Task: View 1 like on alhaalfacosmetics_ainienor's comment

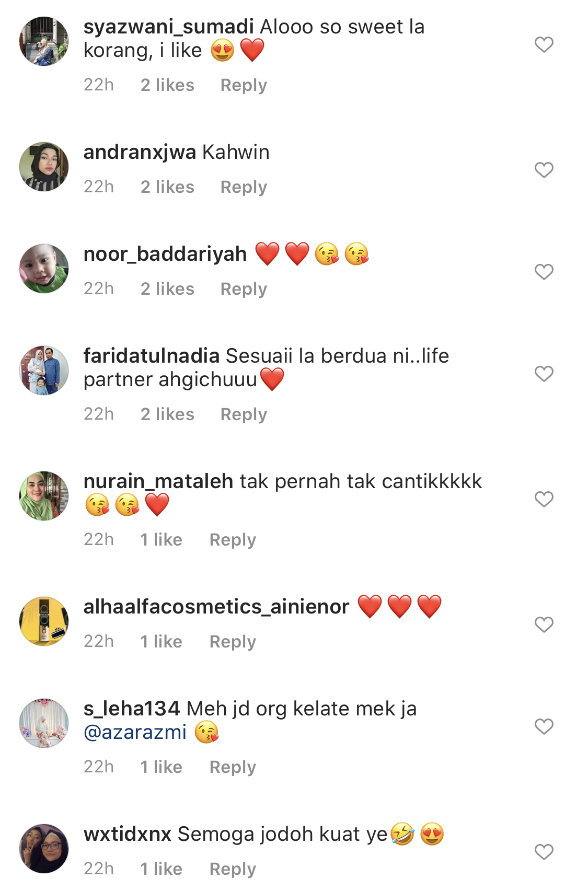Action: click(x=162, y=642)
